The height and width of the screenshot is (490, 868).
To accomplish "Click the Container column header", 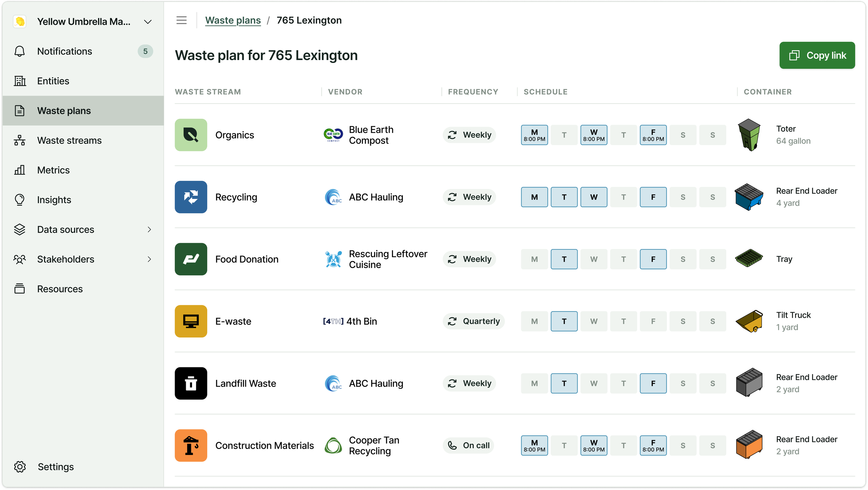I will [768, 92].
